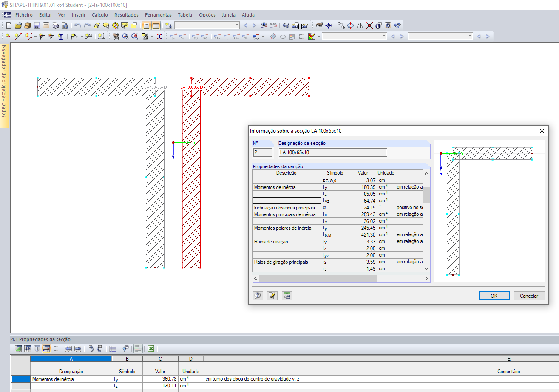Click the units and decimals 0.00 icon
The height and width of the screenshot is (392, 559).
click(x=287, y=296)
